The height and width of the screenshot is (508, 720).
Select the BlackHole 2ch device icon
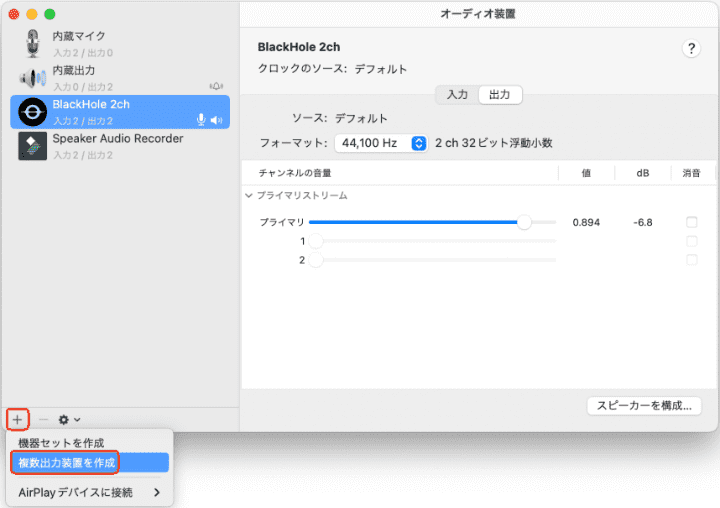coord(32,112)
